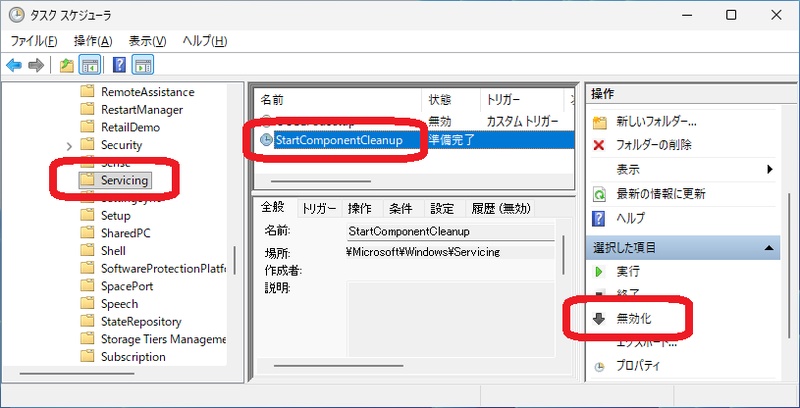Screen dimensions: 800x408
Task: Click the tree pane horizontal scrollbar
Action: tap(76, 374)
